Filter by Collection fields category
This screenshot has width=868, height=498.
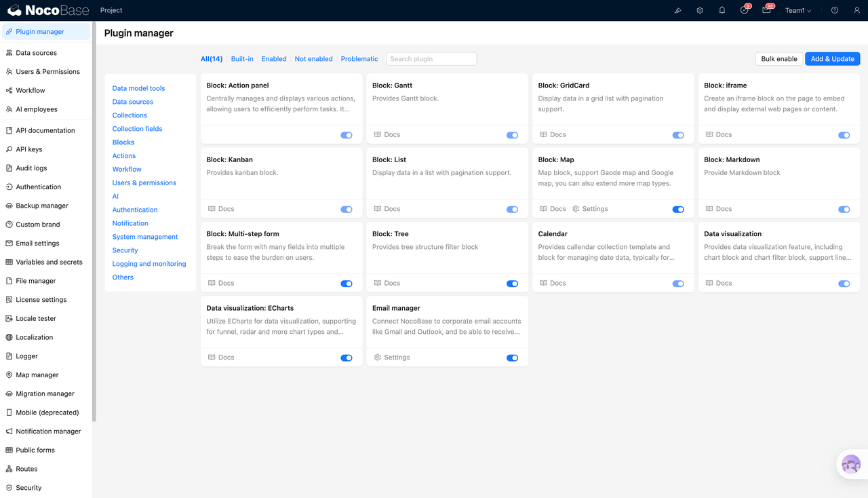(137, 129)
